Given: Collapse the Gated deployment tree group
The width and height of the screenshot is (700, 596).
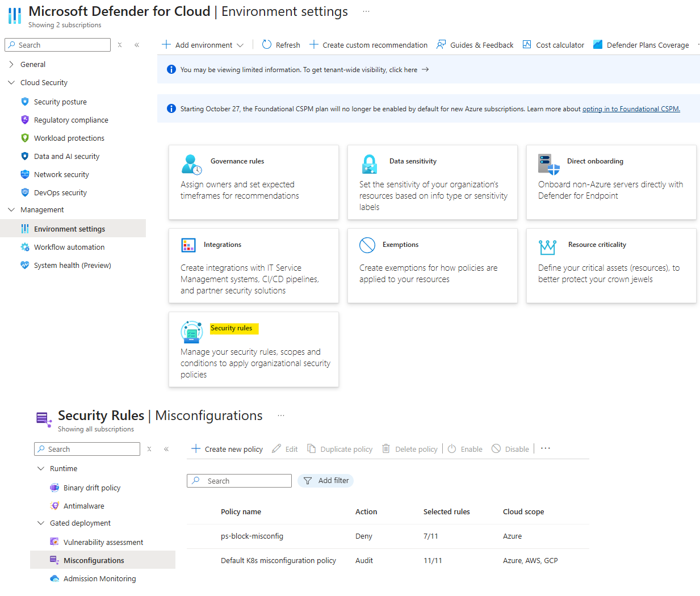Looking at the screenshot, I should tap(41, 523).
